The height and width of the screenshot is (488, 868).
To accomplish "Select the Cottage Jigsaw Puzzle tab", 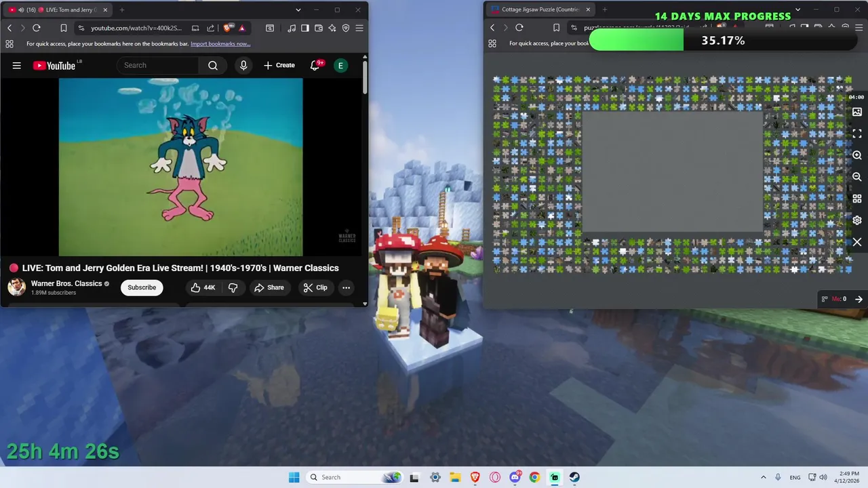I will 539,9.
